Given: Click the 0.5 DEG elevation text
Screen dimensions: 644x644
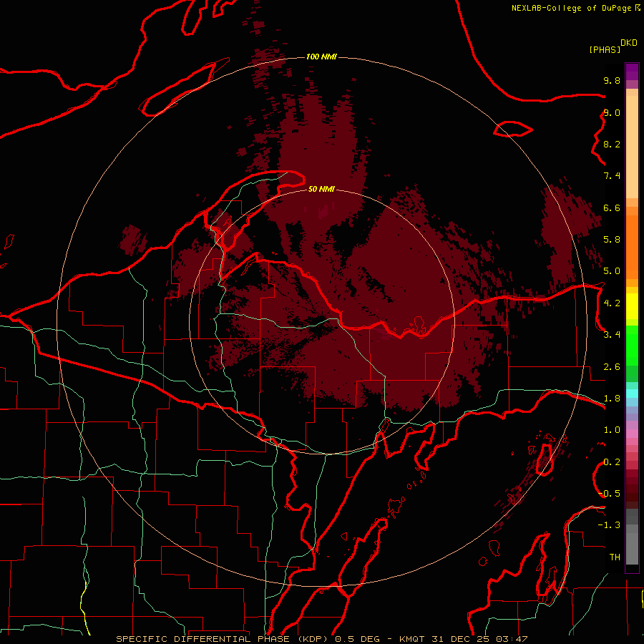Looking at the screenshot, I should [x=357, y=639].
